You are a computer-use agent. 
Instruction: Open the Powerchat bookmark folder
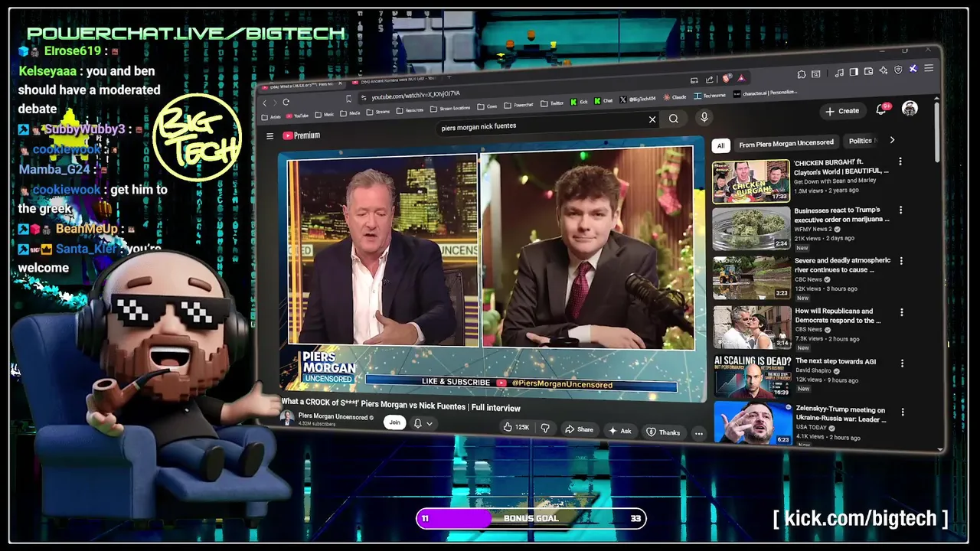click(x=518, y=105)
